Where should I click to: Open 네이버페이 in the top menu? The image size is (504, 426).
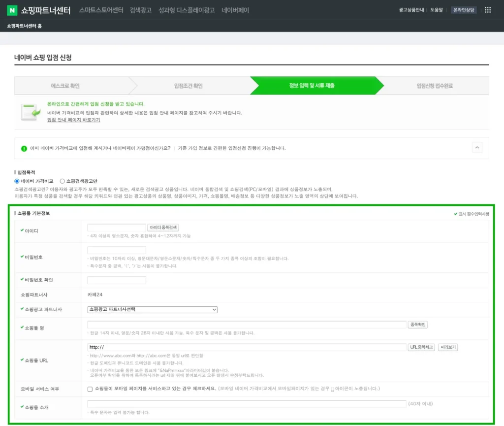click(x=235, y=10)
